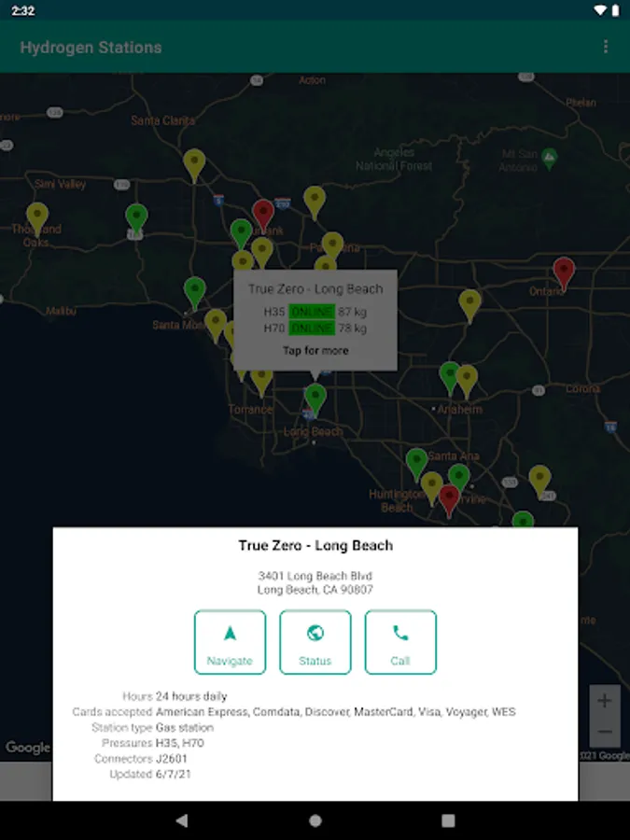630x840 pixels.
Task: Select the green Long Beach station pin
Action: [x=315, y=399]
